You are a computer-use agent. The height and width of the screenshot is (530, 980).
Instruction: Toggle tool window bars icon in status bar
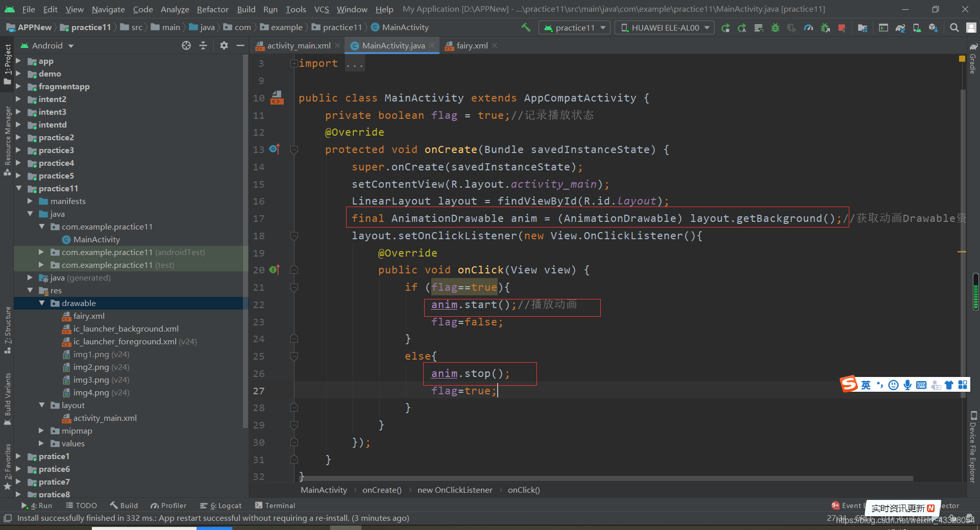click(7, 518)
